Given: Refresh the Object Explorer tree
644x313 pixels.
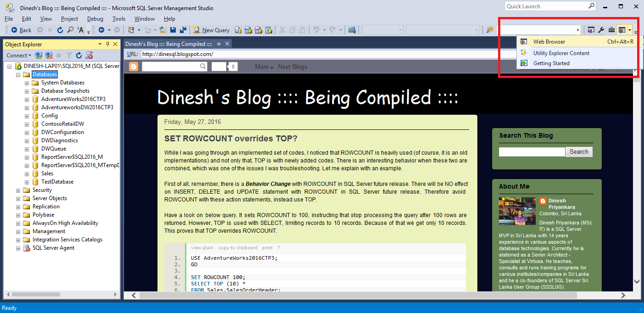Looking at the screenshot, I should pos(78,55).
